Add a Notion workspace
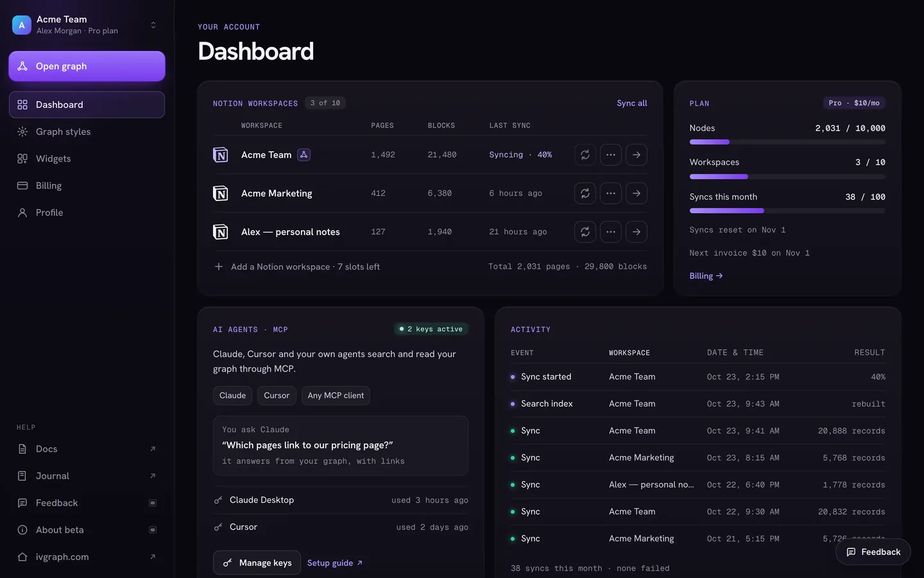Screen dimensions: 924x578 point(297,267)
